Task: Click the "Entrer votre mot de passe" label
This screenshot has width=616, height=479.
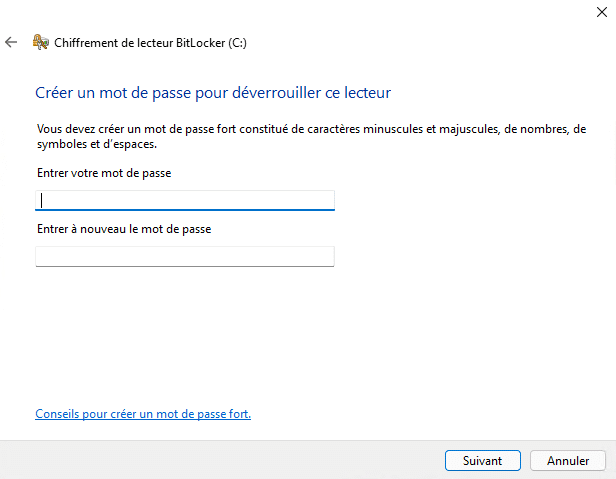Action: (103, 174)
